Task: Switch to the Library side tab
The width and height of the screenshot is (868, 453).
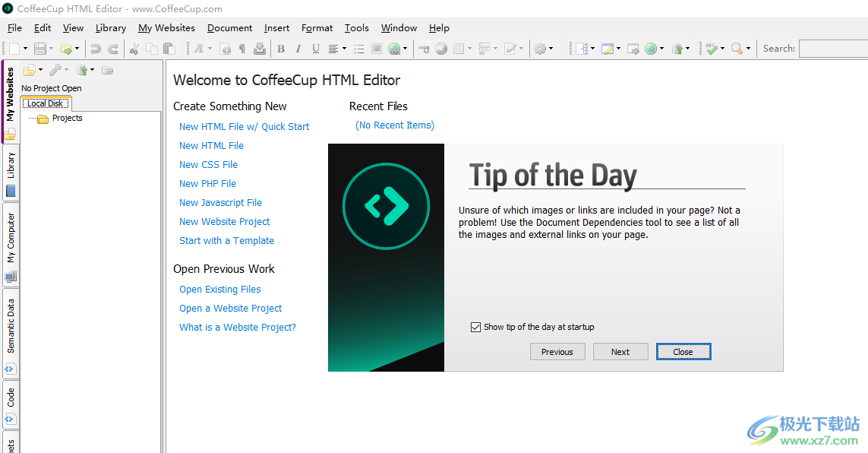Action: coord(11,173)
